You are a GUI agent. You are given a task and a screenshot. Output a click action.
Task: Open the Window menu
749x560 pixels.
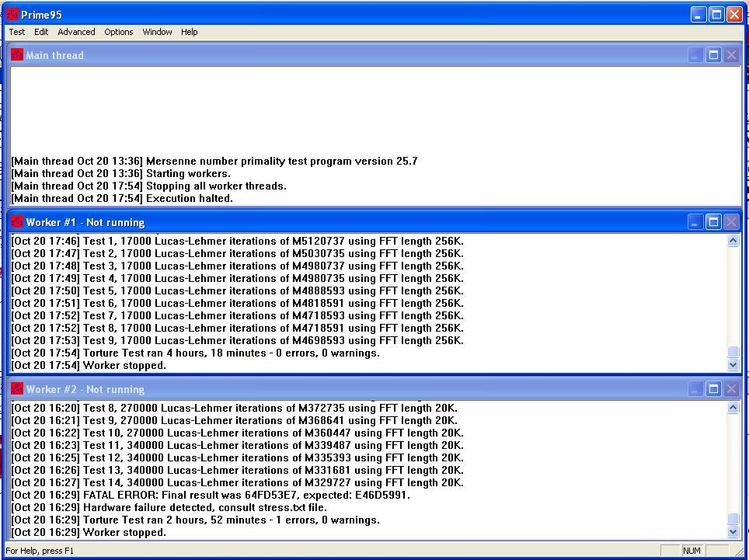coord(157,32)
